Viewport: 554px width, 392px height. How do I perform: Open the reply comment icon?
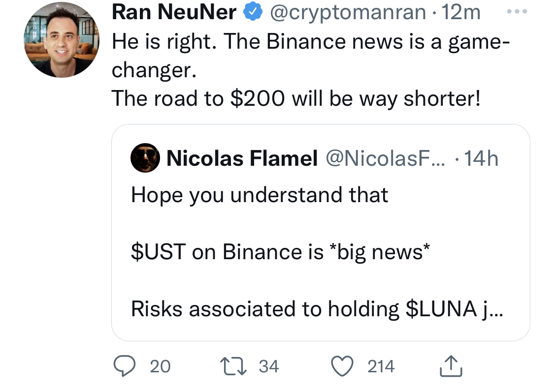point(124,366)
